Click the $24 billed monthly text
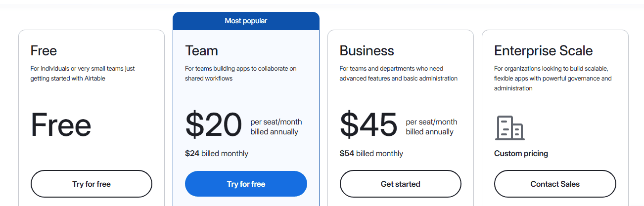The width and height of the screenshot is (644, 206). click(217, 154)
